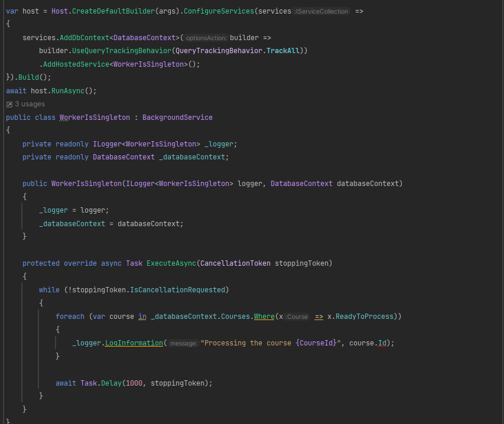The width and height of the screenshot is (504, 424).
Task: Click the usages icon beside '3 usages'
Action: [x=9, y=105]
